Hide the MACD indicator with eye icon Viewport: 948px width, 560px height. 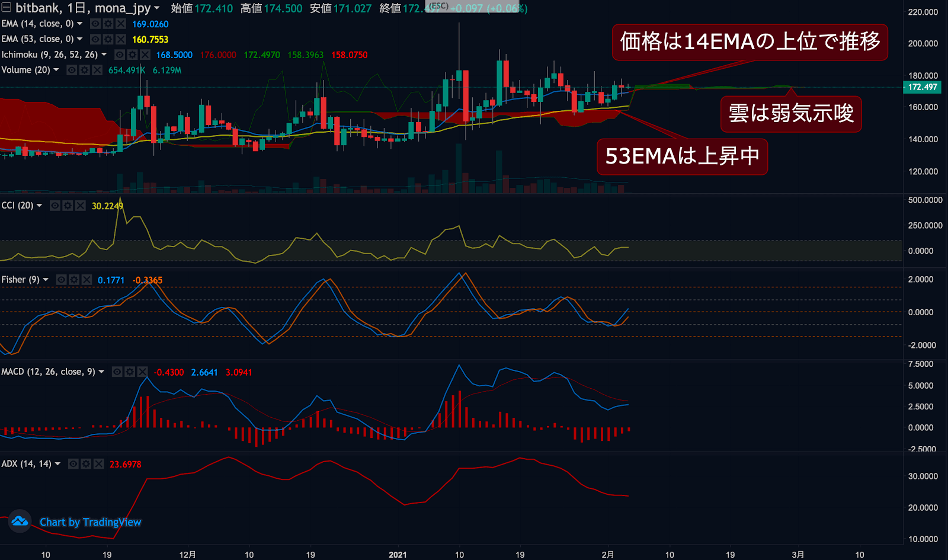117,372
